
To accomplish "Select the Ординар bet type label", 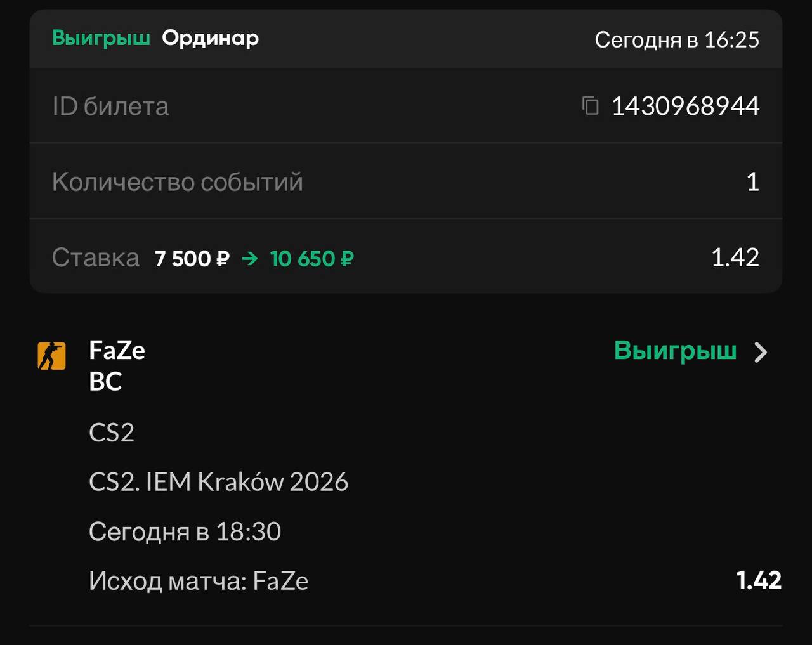I will pos(210,38).
